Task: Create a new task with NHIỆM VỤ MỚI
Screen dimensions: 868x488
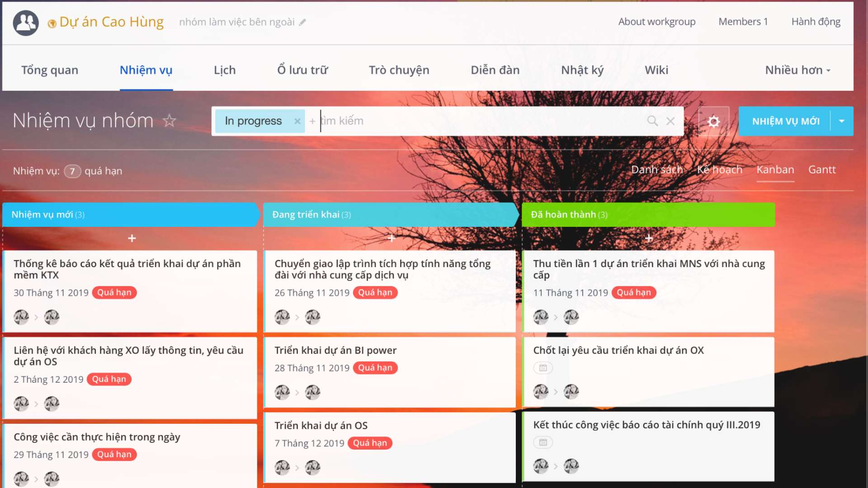Action: 785,121
